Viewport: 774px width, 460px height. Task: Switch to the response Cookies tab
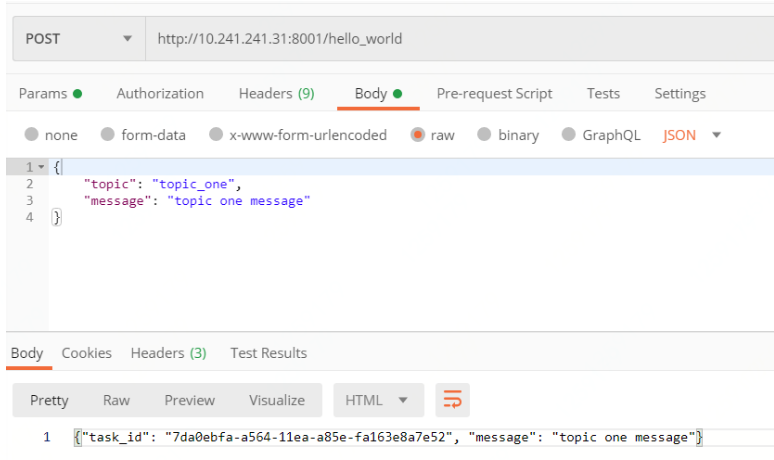86,353
